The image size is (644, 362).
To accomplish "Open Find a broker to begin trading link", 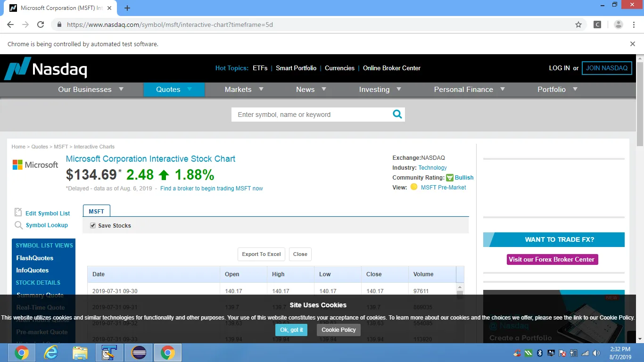I will click(212, 189).
